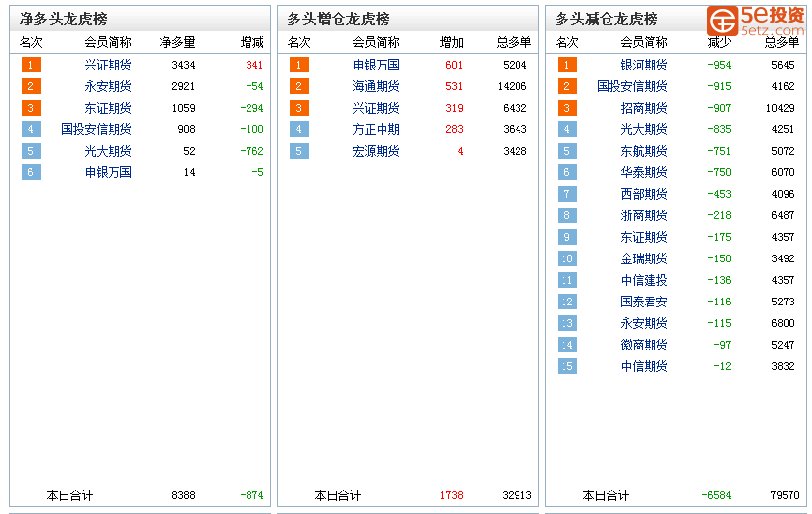Open 申银万国 in the 净多头龙虎榜 list

pyautogui.click(x=109, y=172)
